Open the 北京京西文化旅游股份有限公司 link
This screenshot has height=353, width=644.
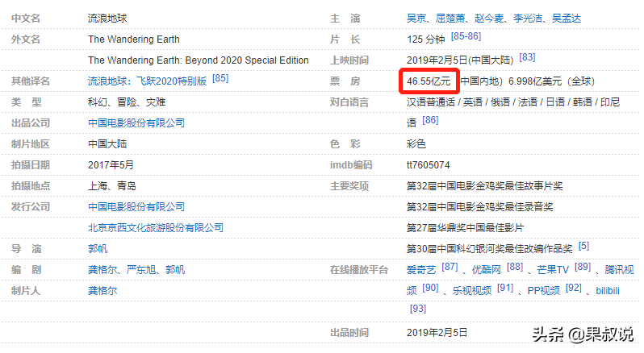[156, 228]
